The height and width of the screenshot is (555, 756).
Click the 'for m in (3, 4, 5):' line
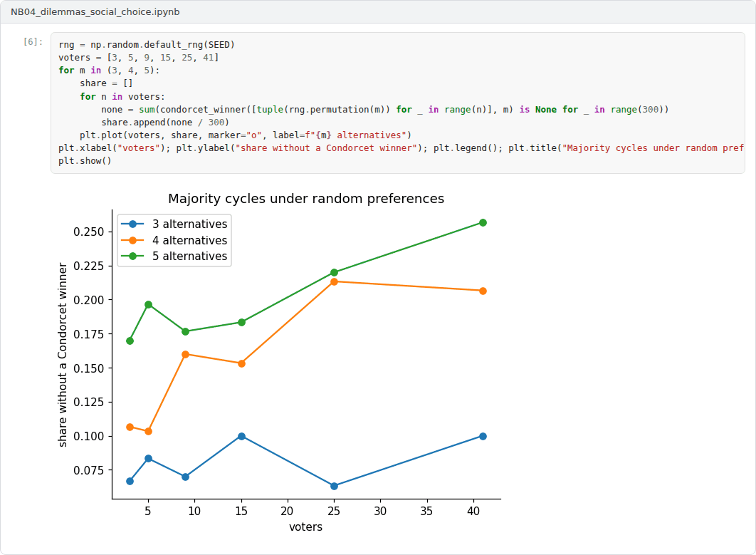pyautogui.click(x=109, y=71)
